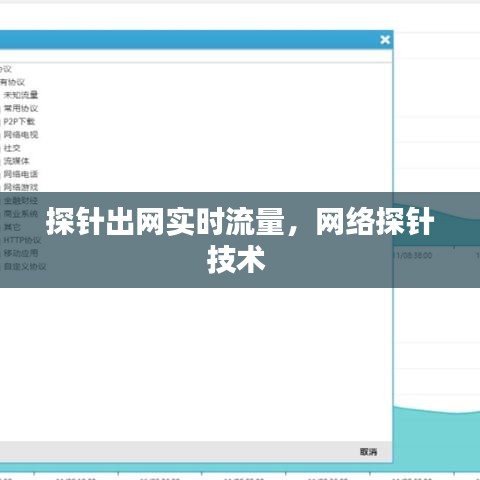Viewport: 480px width, 480px height.
Task: Select 未知流量 in the protocol list
Action: [x=21, y=95]
